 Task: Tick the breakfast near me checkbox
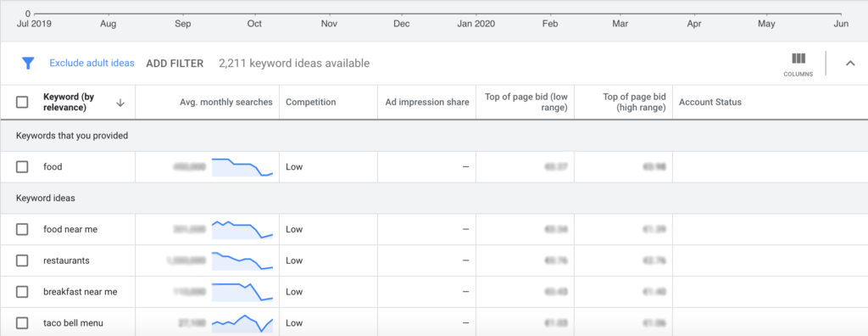22,292
